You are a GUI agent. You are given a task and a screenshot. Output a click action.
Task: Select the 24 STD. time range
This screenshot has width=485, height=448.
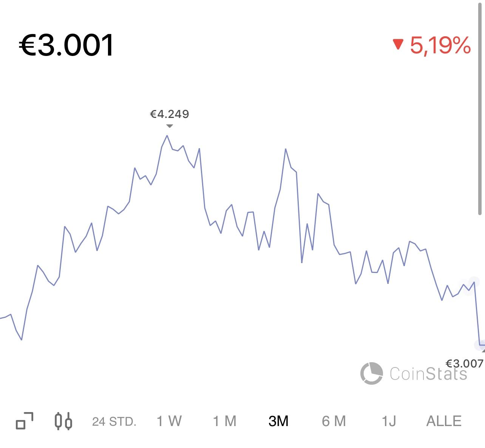click(114, 421)
